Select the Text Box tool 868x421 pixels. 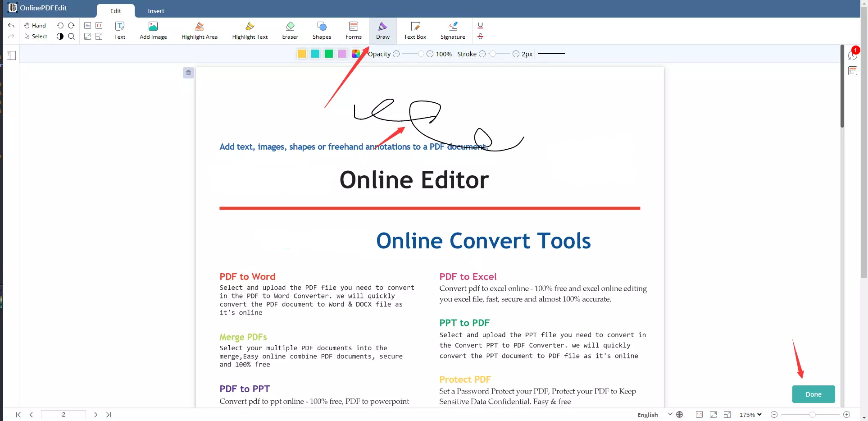point(415,30)
